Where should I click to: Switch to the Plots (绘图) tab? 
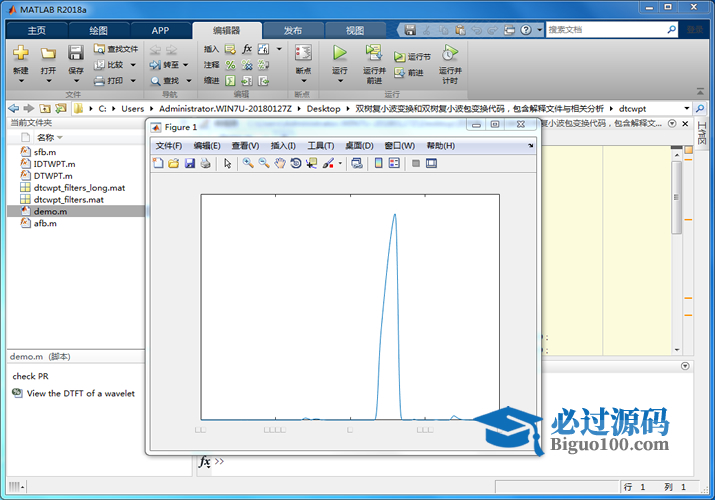98,31
